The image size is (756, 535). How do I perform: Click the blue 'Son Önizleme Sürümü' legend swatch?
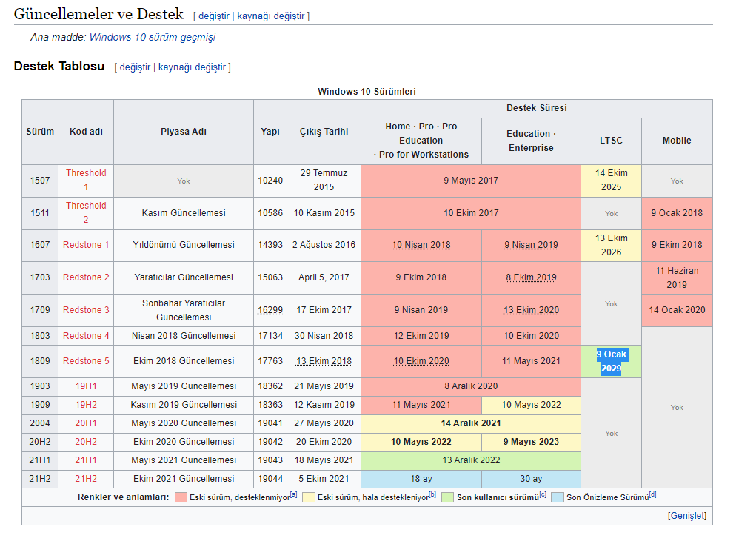pos(557,497)
